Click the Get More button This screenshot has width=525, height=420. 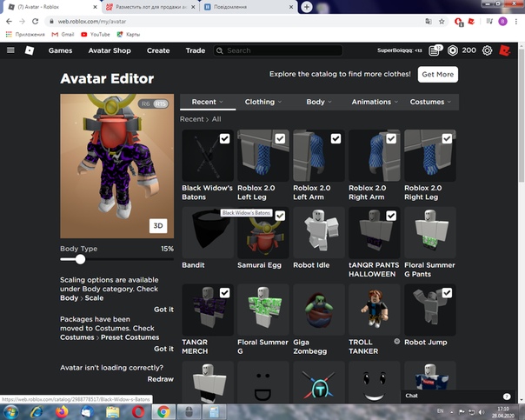pyautogui.click(x=438, y=75)
